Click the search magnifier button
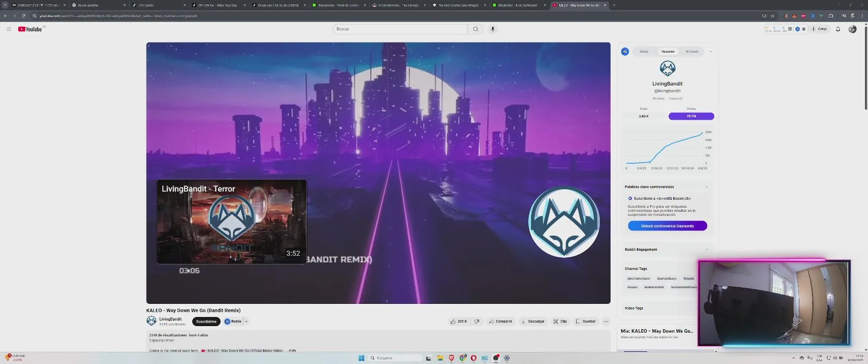This screenshot has width=868, height=364. [x=475, y=29]
